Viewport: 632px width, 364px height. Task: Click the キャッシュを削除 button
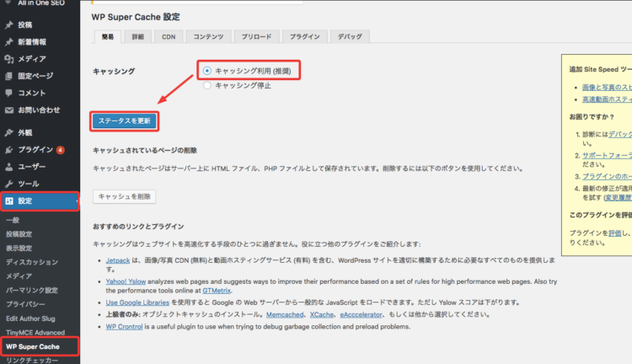pos(125,196)
